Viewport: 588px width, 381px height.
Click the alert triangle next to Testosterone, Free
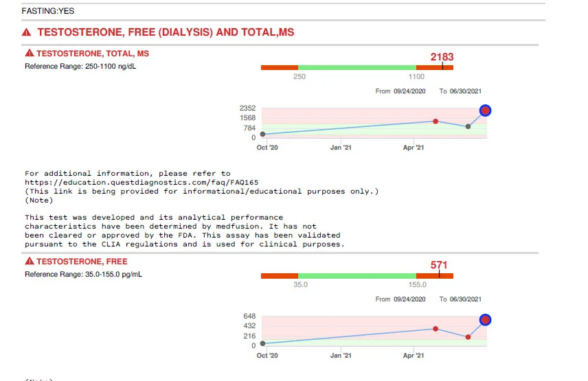(29, 262)
